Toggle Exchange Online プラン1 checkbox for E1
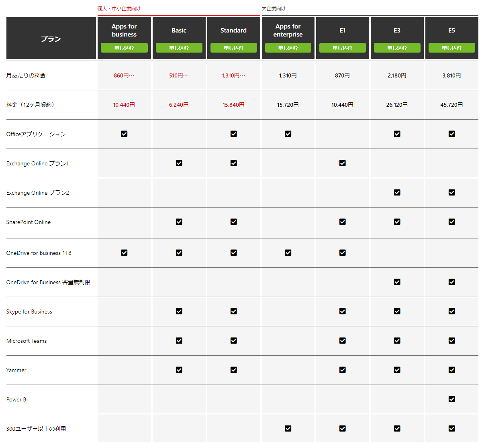482x448 pixels. [x=343, y=163]
